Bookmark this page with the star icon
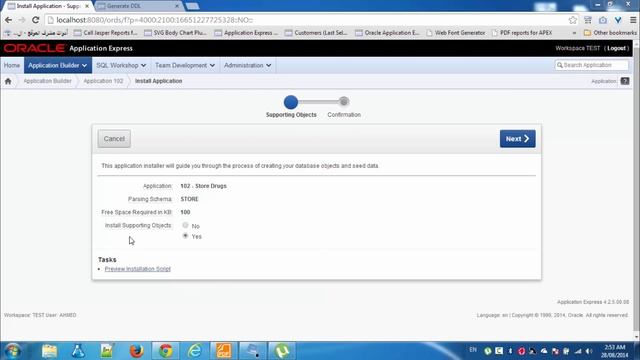640x360 pixels. pos(573,20)
